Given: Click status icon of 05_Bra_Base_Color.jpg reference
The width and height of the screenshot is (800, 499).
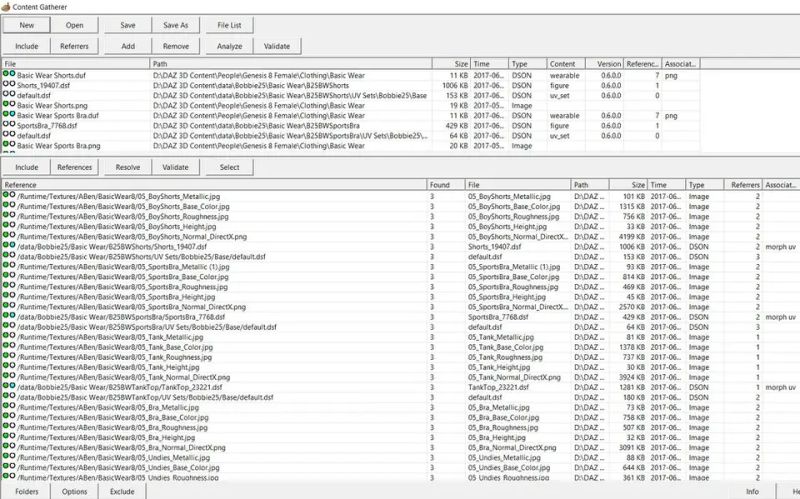Looking at the screenshot, I should (9, 416).
